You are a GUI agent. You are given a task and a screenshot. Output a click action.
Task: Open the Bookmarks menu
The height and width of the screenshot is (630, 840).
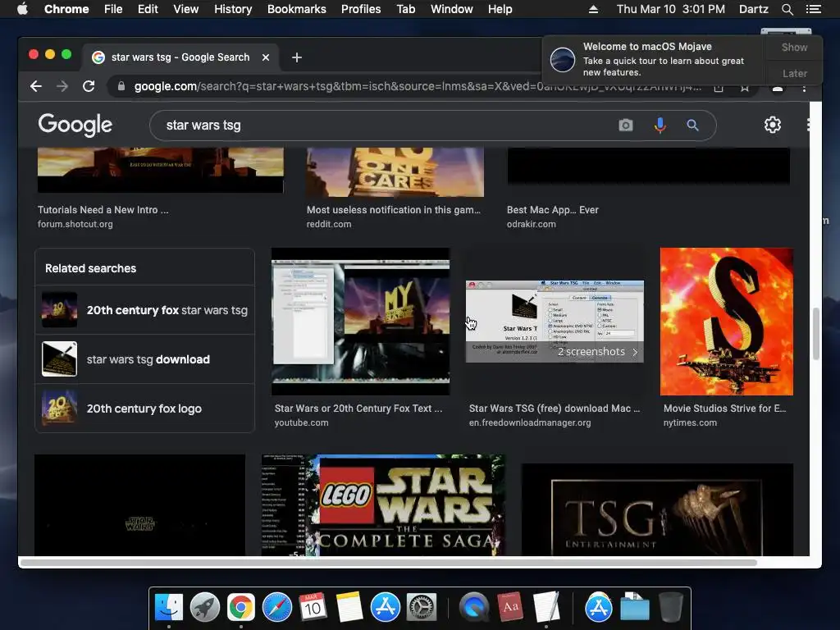tap(297, 9)
